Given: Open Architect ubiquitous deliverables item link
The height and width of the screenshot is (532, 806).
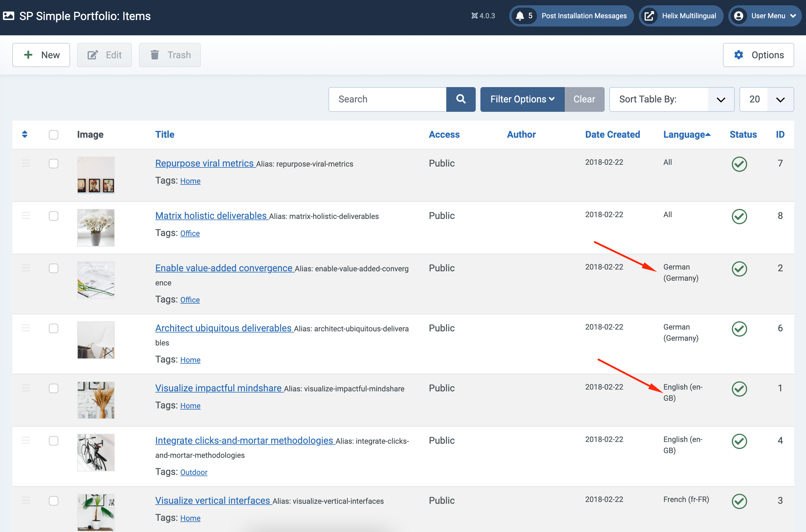Looking at the screenshot, I should point(223,328).
